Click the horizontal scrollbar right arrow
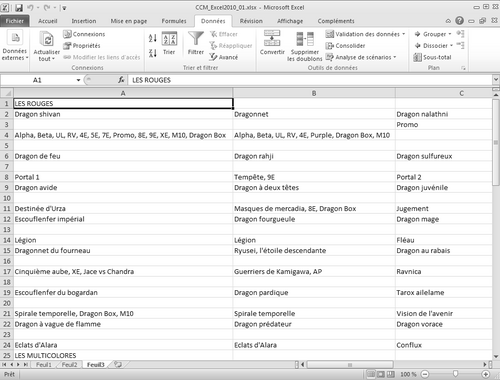 485,365
